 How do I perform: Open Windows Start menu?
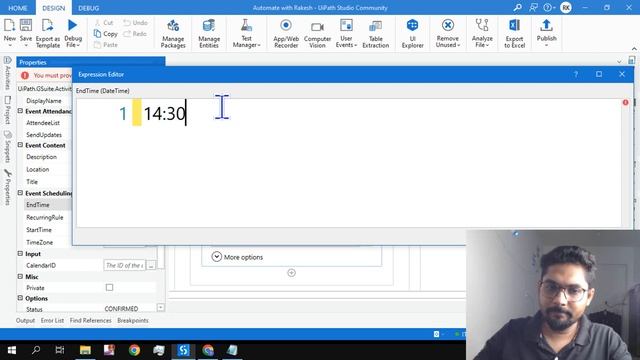click(12, 350)
